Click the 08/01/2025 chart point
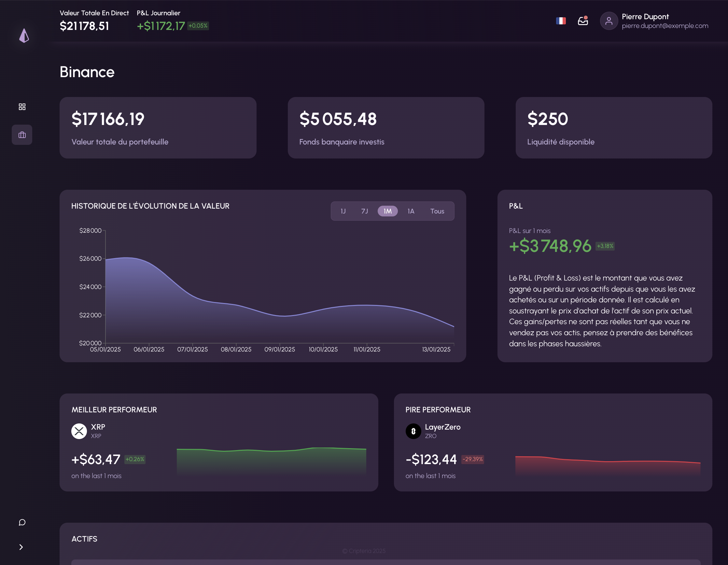This screenshot has height=565, width=728. (x=236, y=305)
